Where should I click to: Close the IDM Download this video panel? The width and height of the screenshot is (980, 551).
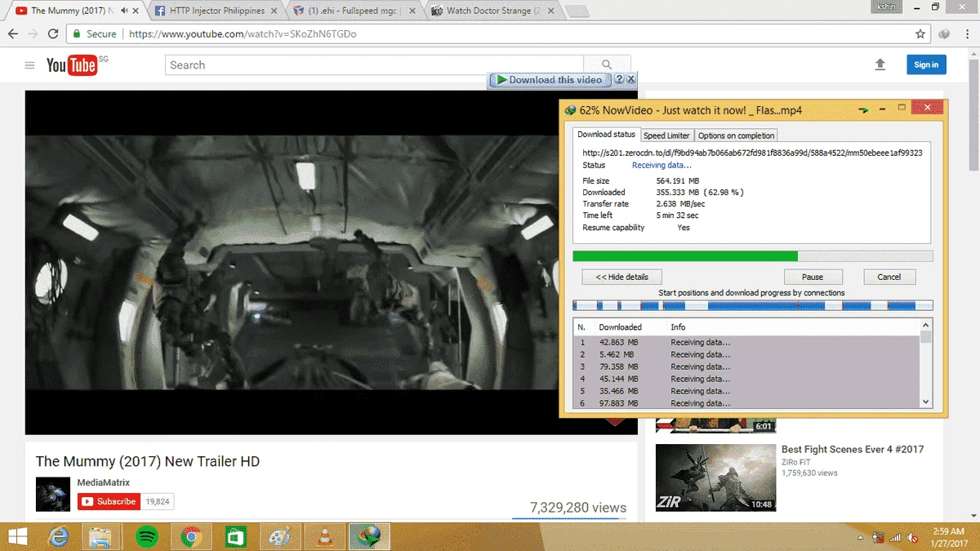coord(630,79)
